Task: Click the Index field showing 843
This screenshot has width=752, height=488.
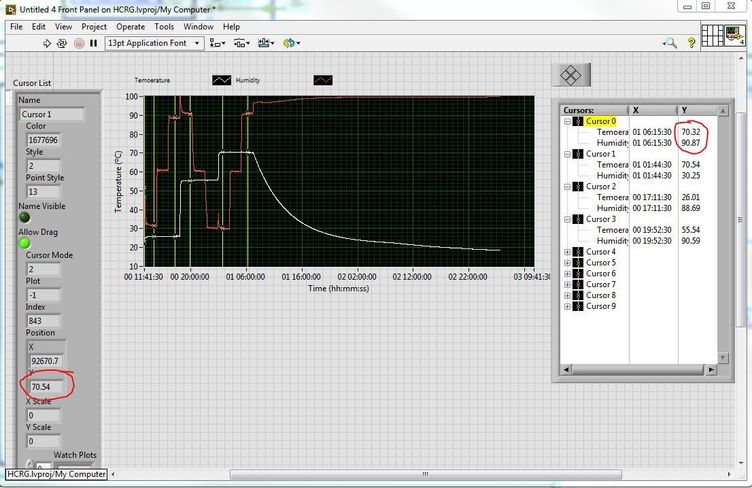Action: click(43, 321)
